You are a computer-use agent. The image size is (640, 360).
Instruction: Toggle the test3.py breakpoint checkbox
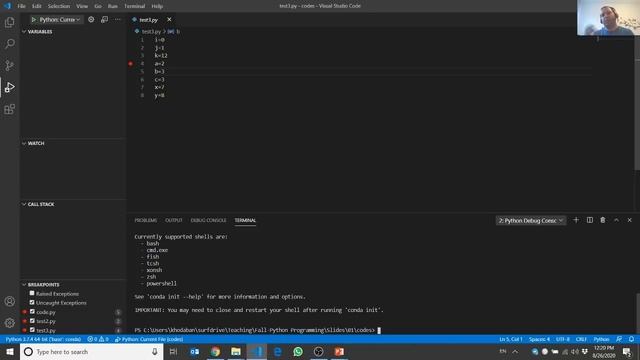point(32,330)
